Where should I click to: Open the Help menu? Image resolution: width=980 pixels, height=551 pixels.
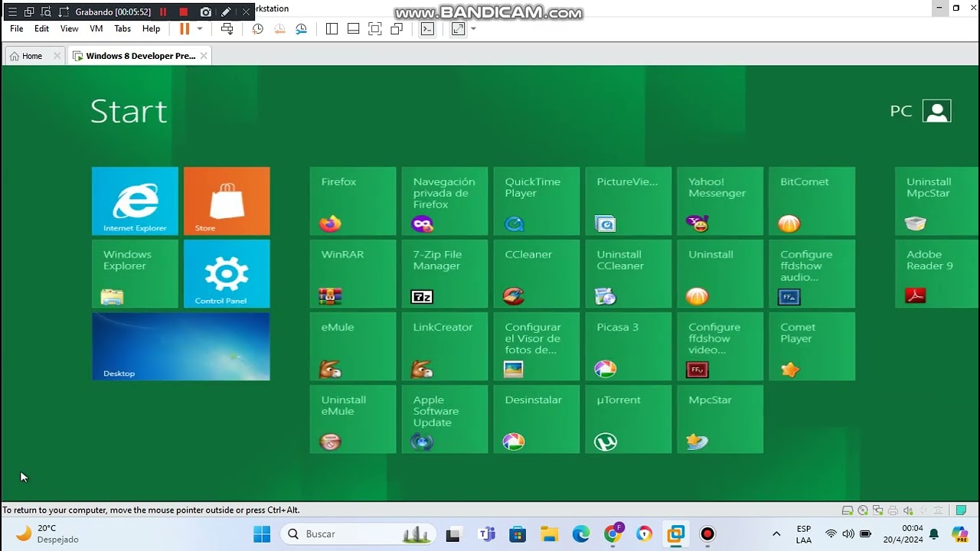point(152,29)
